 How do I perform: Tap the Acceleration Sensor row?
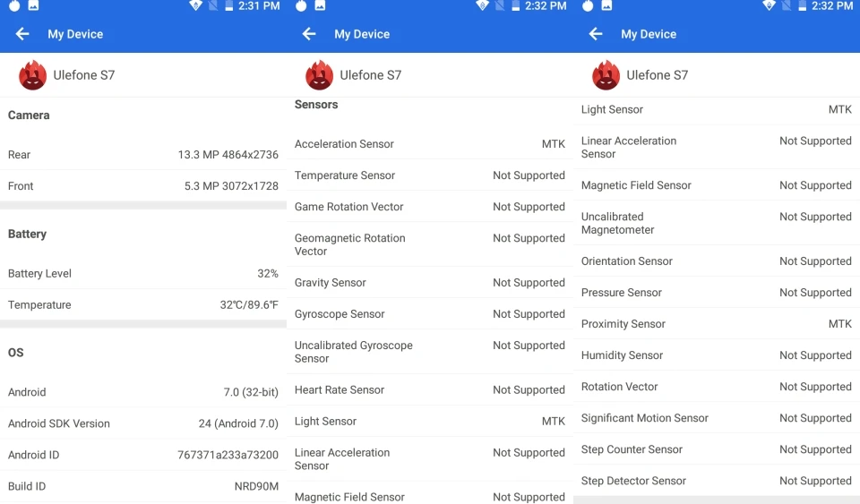point(430,144)
